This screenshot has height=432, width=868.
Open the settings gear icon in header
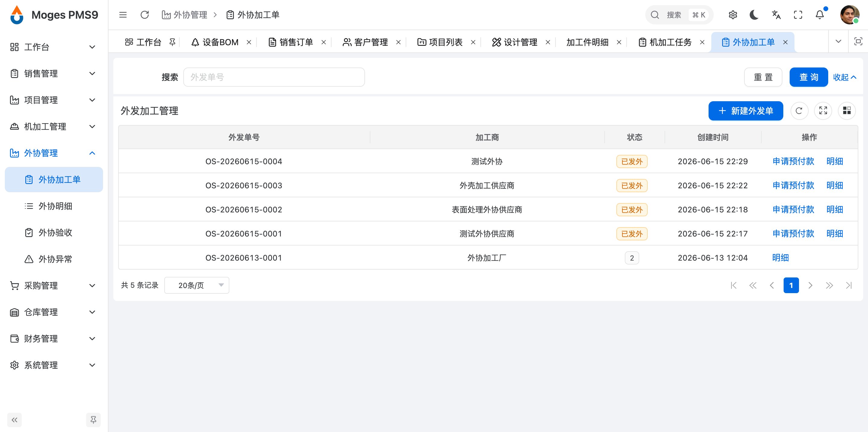point(733,15)
